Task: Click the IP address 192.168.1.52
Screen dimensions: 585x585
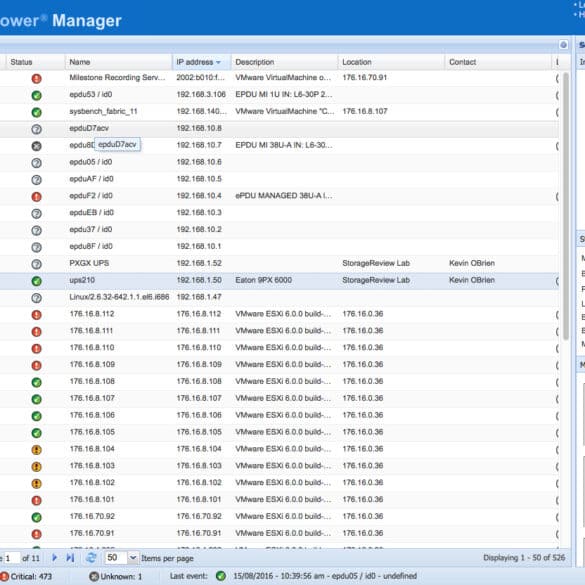Action: coord(199,263)
